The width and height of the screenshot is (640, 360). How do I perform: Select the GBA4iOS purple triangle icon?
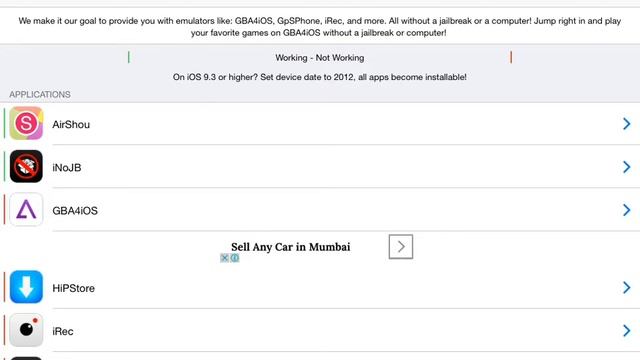tap(26, 210)
